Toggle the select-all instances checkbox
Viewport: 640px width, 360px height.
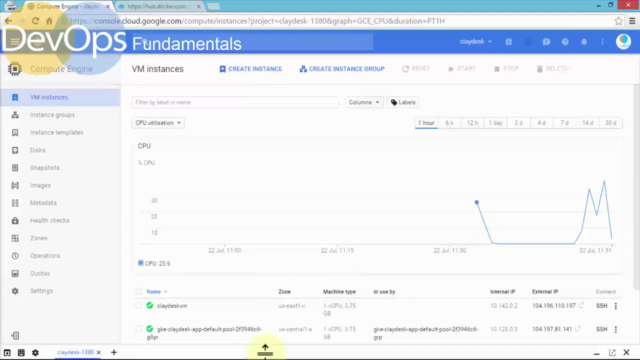click(138, 291)
